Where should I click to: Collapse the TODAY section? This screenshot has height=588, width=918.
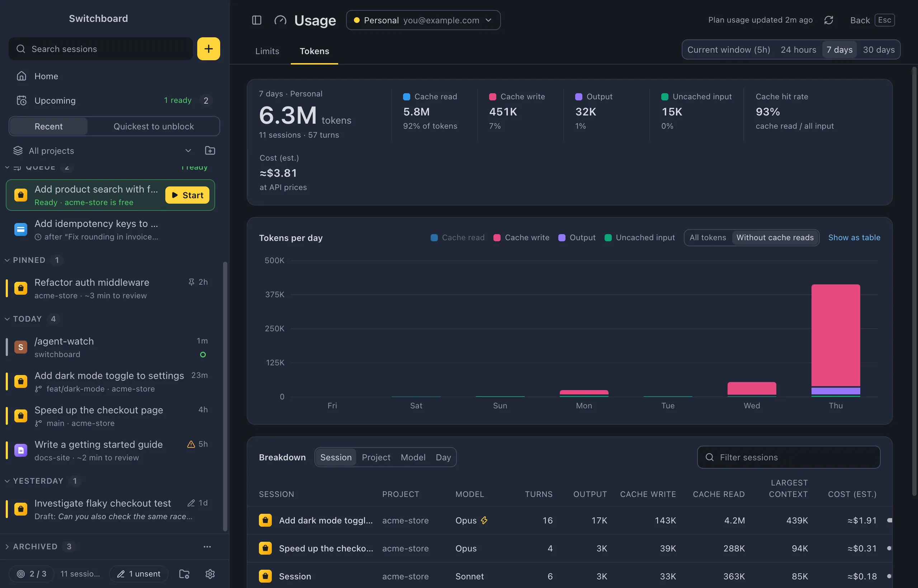[27, 318]
